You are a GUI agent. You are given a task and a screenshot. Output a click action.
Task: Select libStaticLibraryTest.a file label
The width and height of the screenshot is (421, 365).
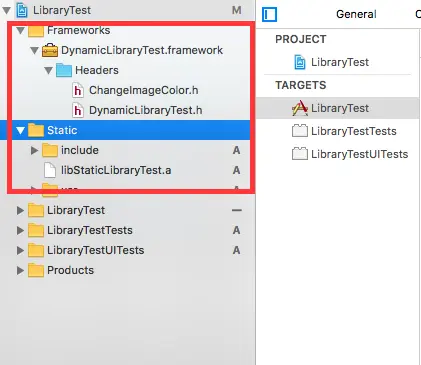tap(116, 170)
